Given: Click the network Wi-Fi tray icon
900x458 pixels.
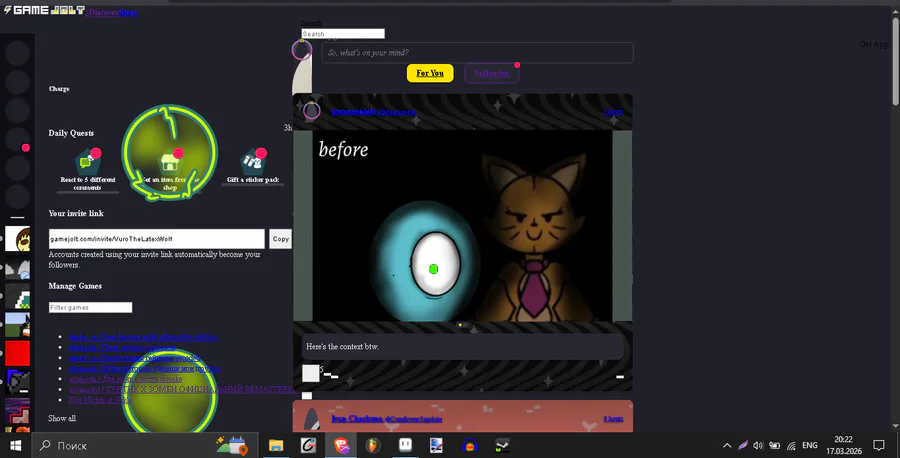Looking at the screenshot, I should click(791, 445).
